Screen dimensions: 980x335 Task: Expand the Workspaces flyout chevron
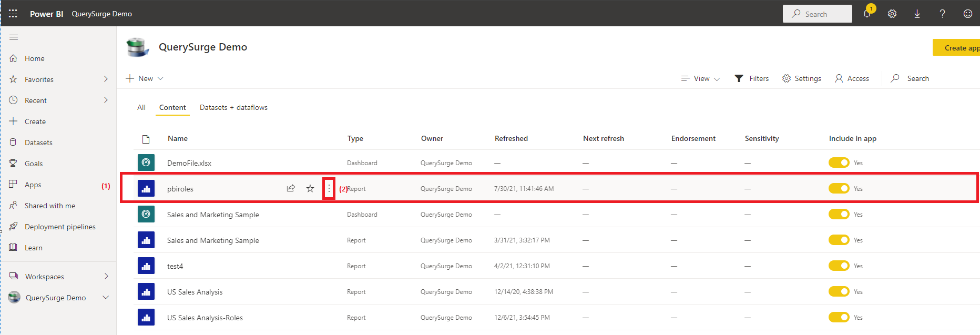coord(106,276)
